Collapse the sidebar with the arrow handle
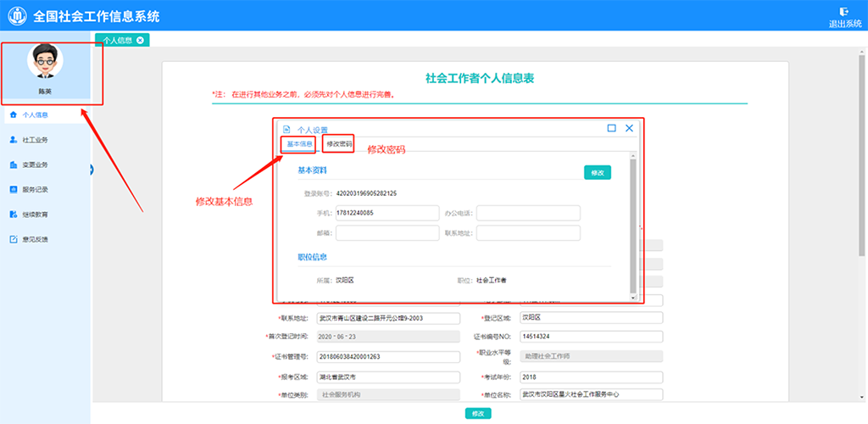 click(91, 170)
